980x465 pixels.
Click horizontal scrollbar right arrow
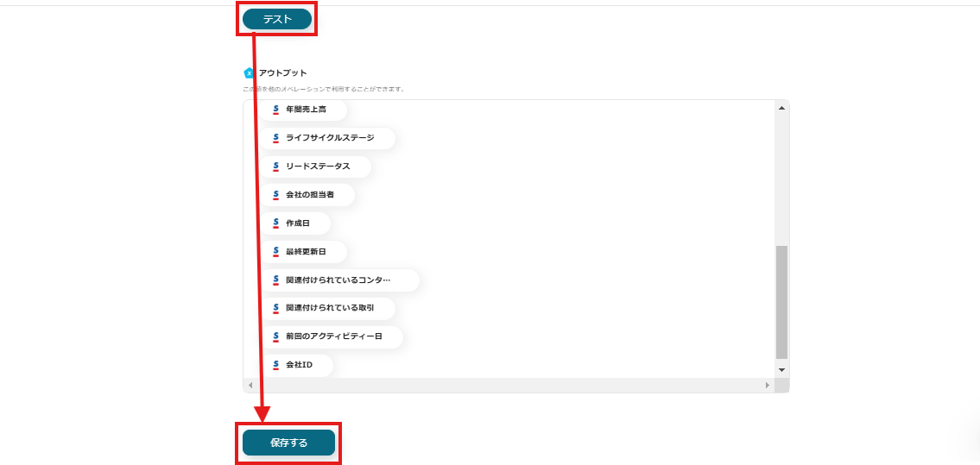click(x=767, y=385)
